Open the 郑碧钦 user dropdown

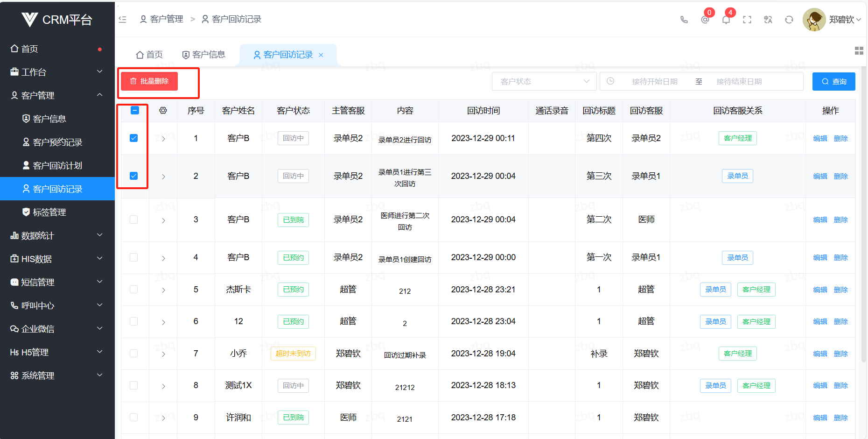[x=845, y=20]
